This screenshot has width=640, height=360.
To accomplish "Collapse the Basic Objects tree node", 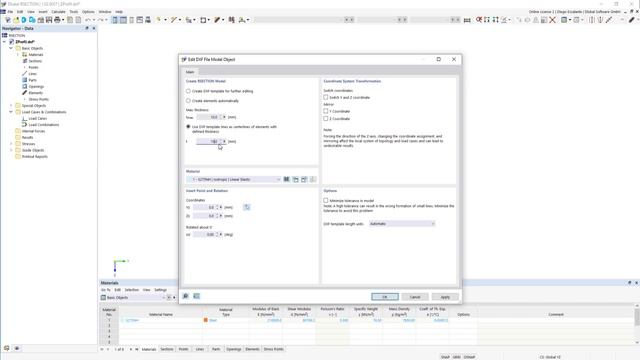I will pos(11,48).
